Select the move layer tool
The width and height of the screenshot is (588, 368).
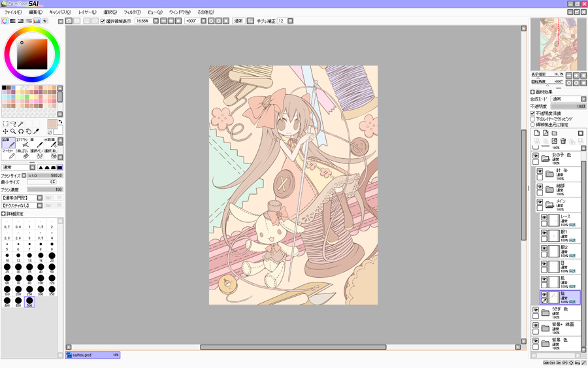tap(5, 131)
